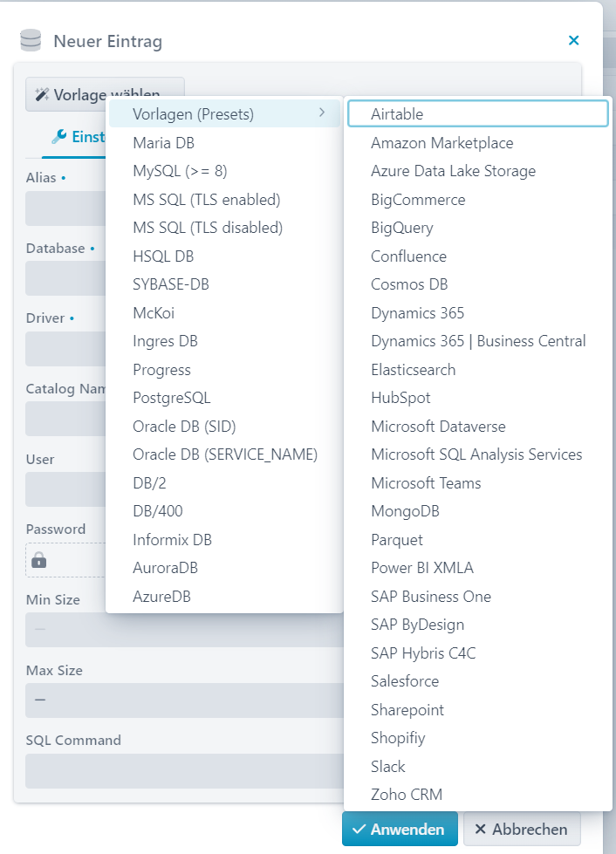
Task: Select the McKoi template
Action: 224,312
